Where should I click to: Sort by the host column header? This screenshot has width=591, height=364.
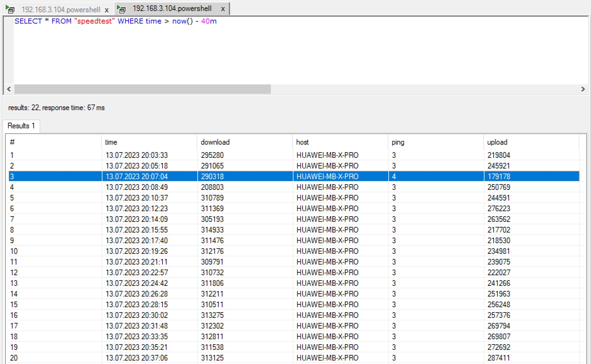[x=340, y=142]
